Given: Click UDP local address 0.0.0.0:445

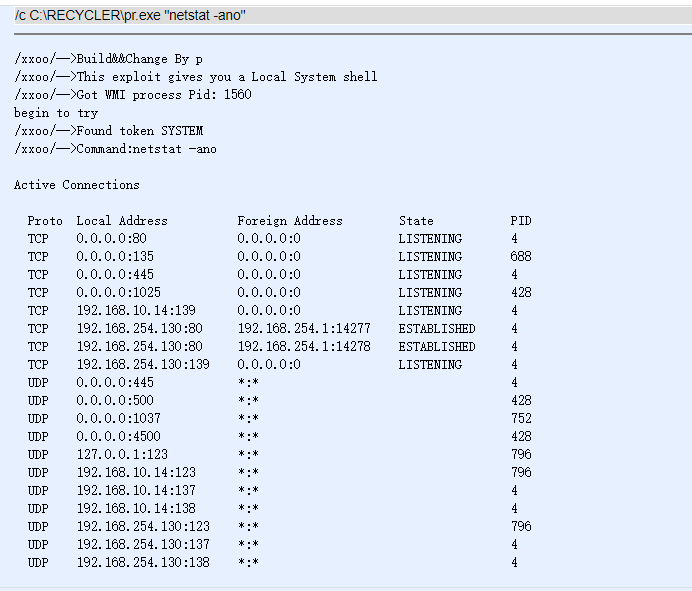Looking at the screenshot, I should (x=115, y=383).
